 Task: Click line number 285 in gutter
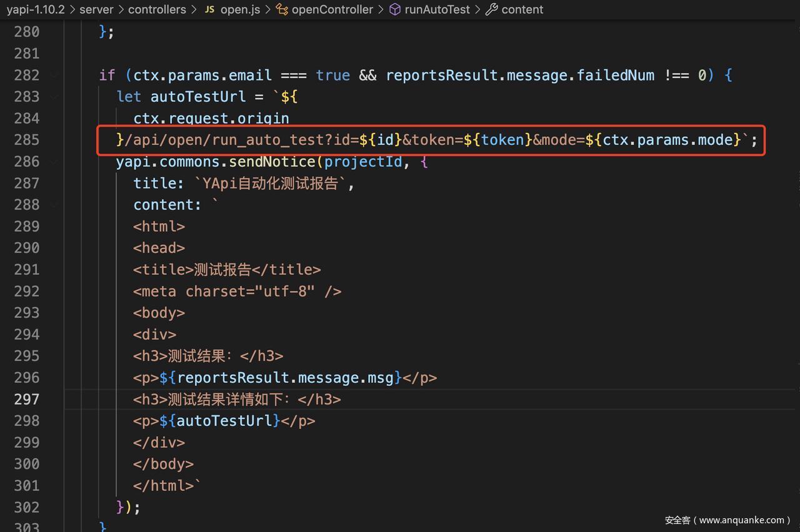pyautogui.click(x=27, y=140)
